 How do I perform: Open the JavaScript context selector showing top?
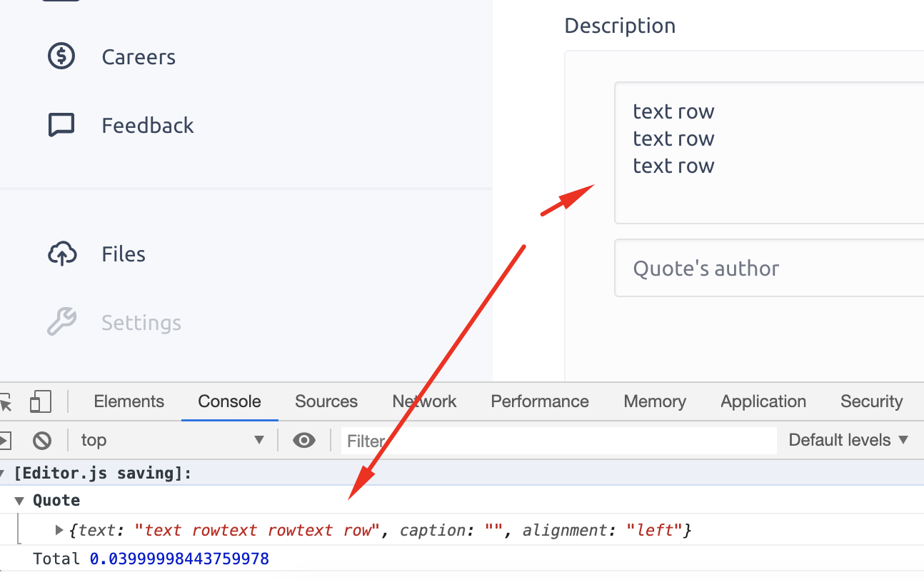pos(171,440)
